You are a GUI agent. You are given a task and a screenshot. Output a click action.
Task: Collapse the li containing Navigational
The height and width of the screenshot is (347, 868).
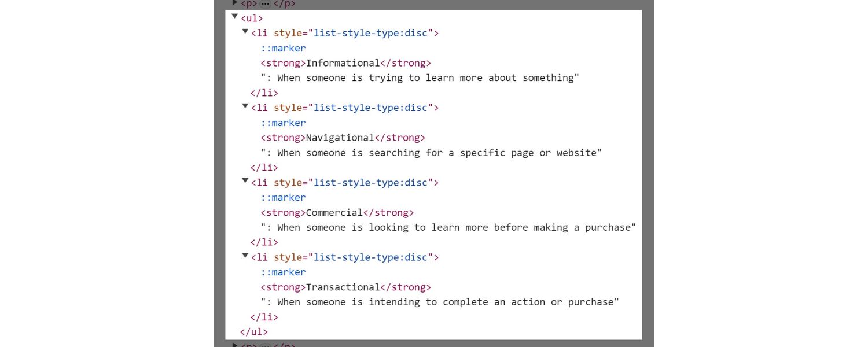point(245,106)
